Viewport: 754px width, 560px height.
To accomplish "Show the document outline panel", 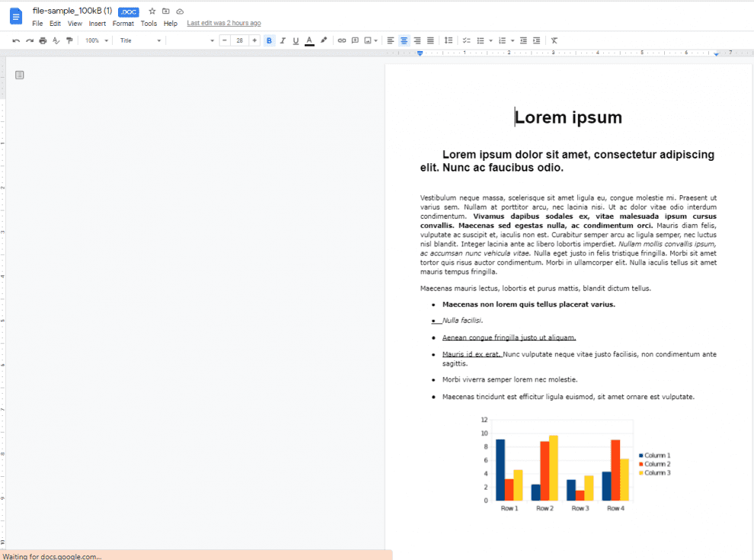I will click(x=20, y=75).
